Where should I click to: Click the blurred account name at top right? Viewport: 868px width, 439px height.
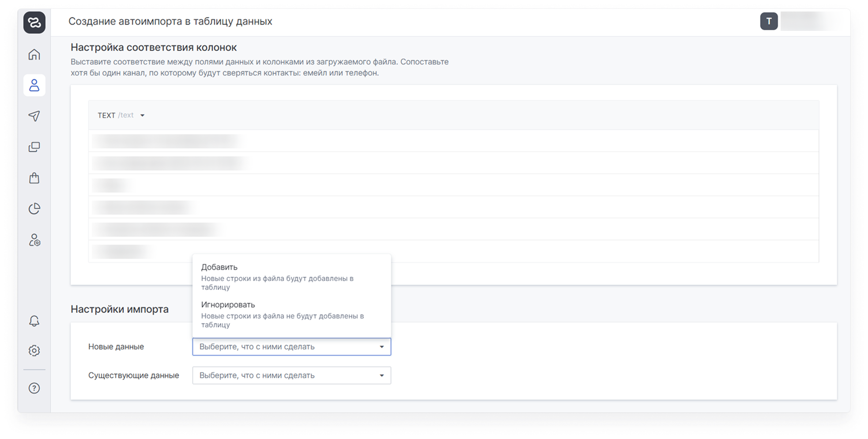[x=807, y=21]
